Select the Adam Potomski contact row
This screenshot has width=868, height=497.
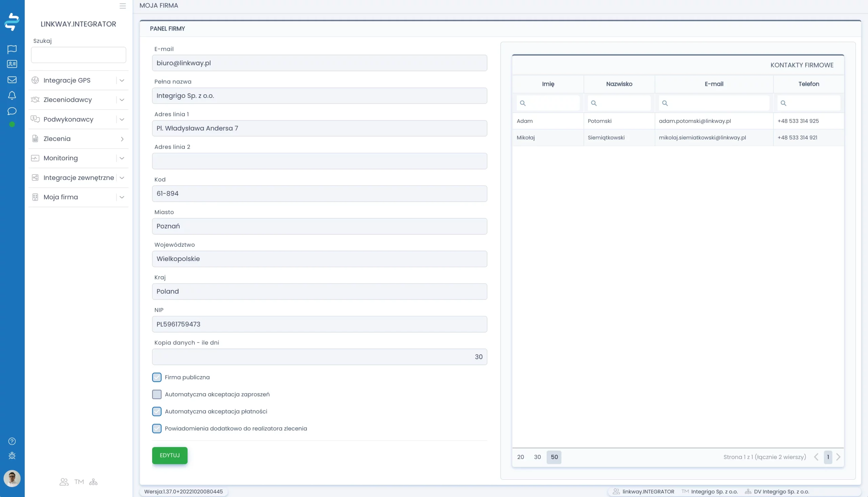pos(678,121)
